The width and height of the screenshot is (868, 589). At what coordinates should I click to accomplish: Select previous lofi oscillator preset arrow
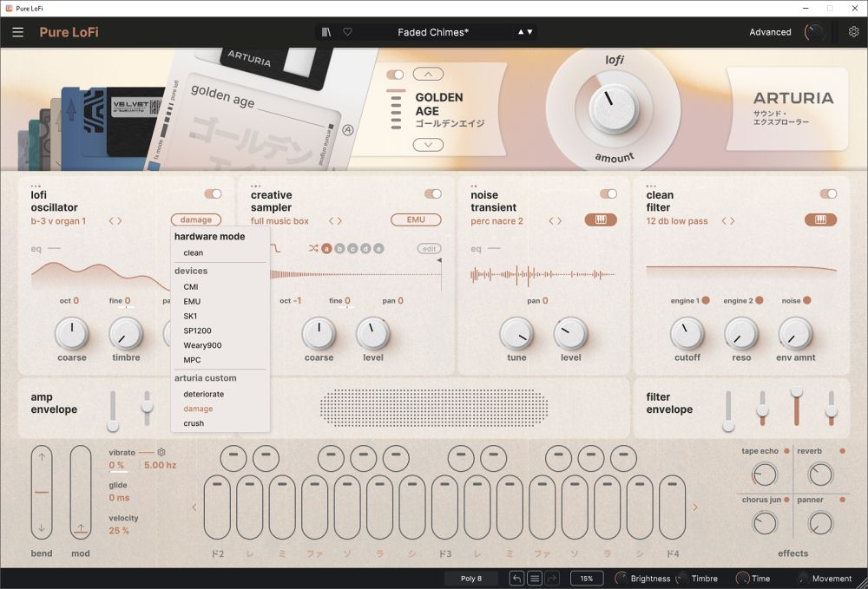(111, 220)
